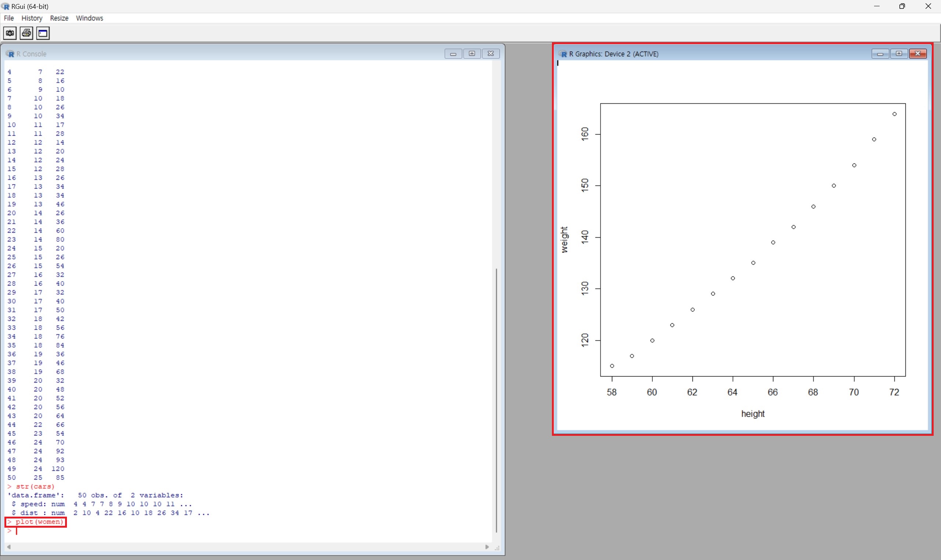Minimize the R Graphics Device 2 window
Screen dimensions: 941x560
[880, 54]
